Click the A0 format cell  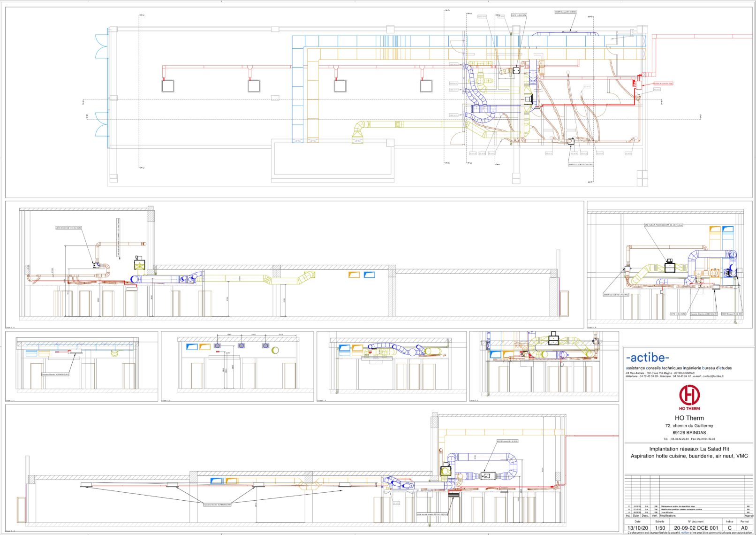pos(744,528)
